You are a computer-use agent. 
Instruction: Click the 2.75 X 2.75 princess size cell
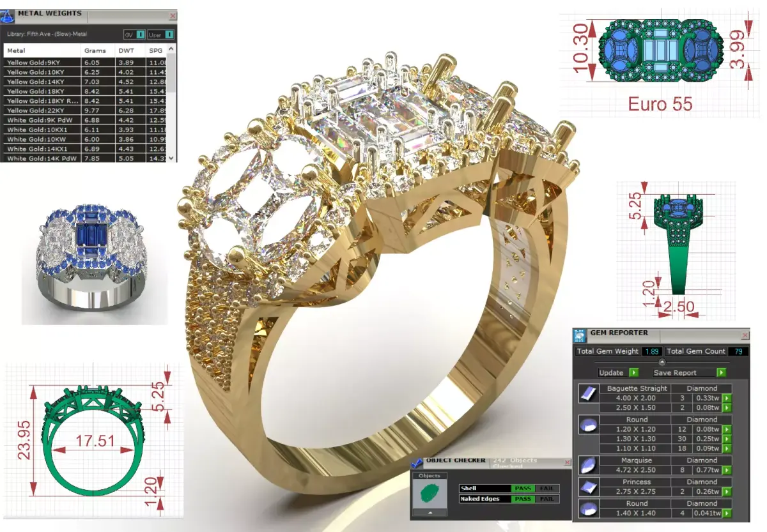[635, 492]
